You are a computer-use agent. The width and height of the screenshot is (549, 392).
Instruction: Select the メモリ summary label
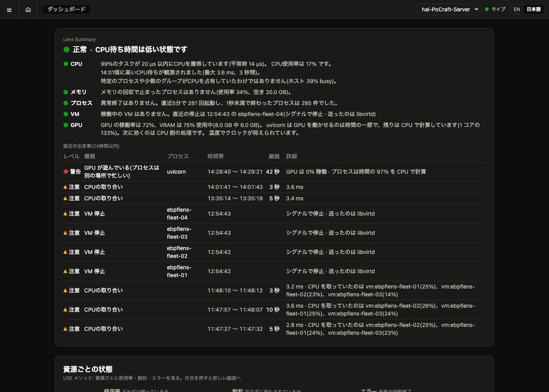(x=78, y=92)
